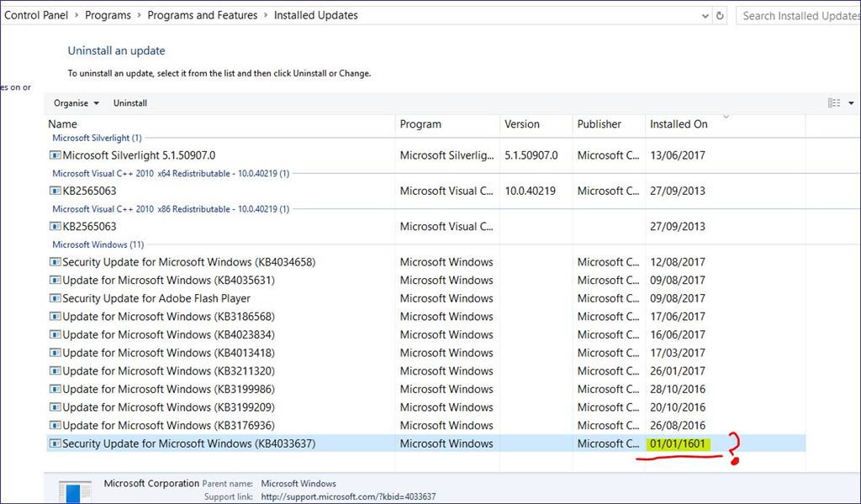The height and width of the screenshot is (504, 861).
Task: Click the Search Installed Updates field
Action: (799, 16)
